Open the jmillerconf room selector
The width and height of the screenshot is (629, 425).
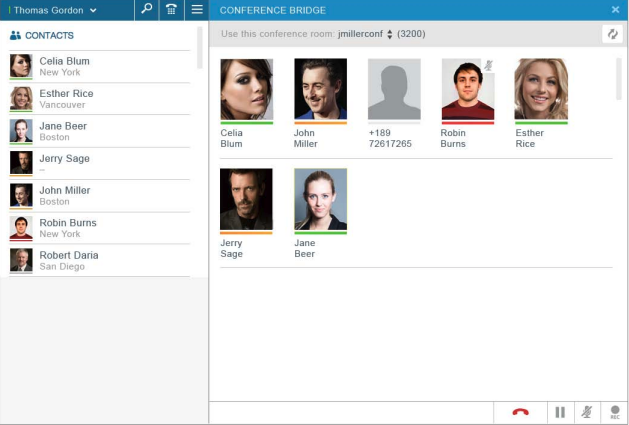tap(360, 34)
